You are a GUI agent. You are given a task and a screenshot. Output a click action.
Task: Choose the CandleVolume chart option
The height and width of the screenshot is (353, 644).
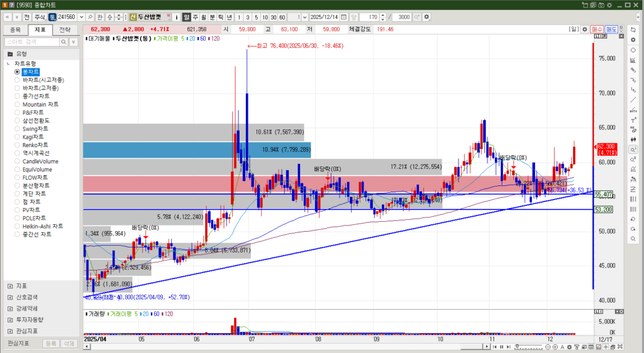point(18,161)
